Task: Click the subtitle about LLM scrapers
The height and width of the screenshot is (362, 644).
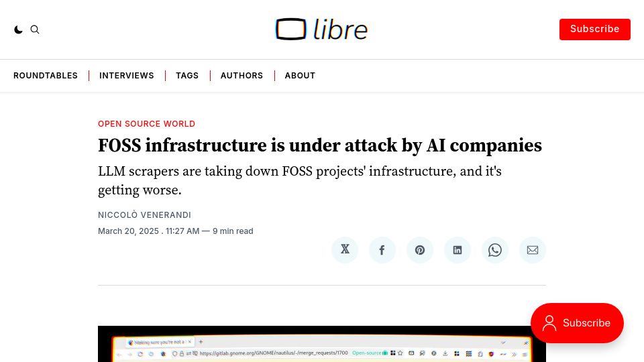Action: click(x=300, y=180)
